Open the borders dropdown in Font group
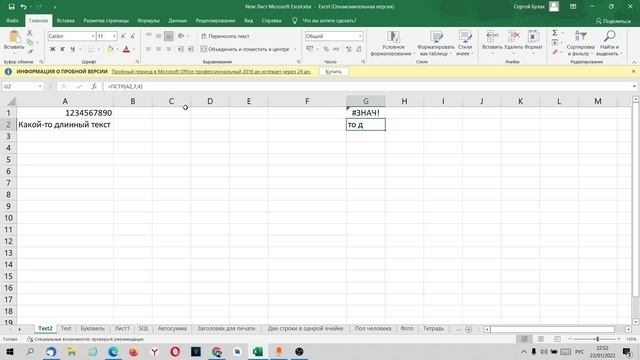This screenshot has width=640, height=360. 98,49
